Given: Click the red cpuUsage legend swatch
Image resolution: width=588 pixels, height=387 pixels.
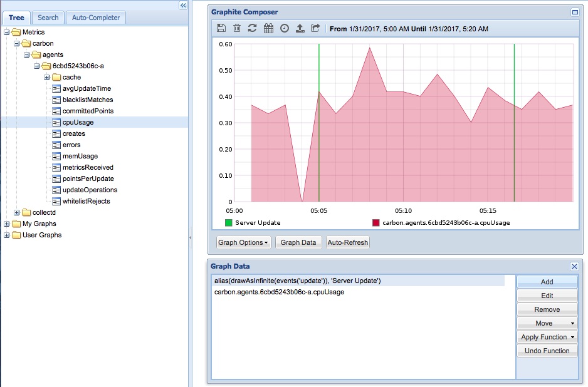Looking at the screenshot, I should coord(375,223).
